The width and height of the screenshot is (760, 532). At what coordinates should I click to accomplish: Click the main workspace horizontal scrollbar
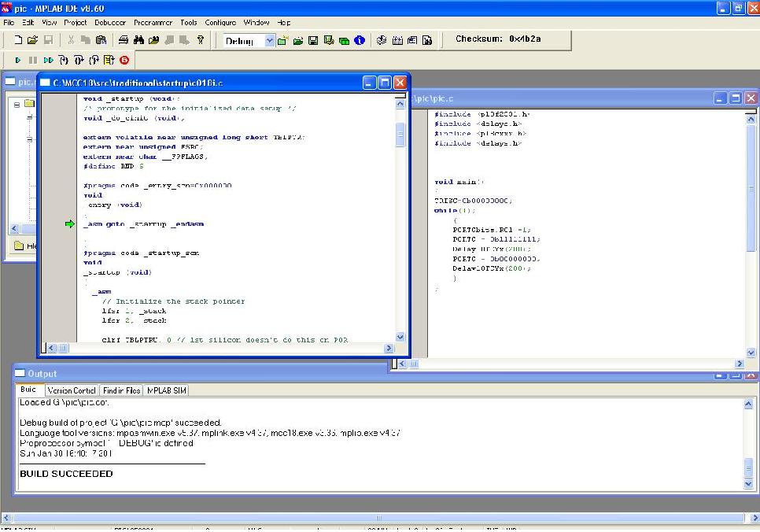pos(379,518)
